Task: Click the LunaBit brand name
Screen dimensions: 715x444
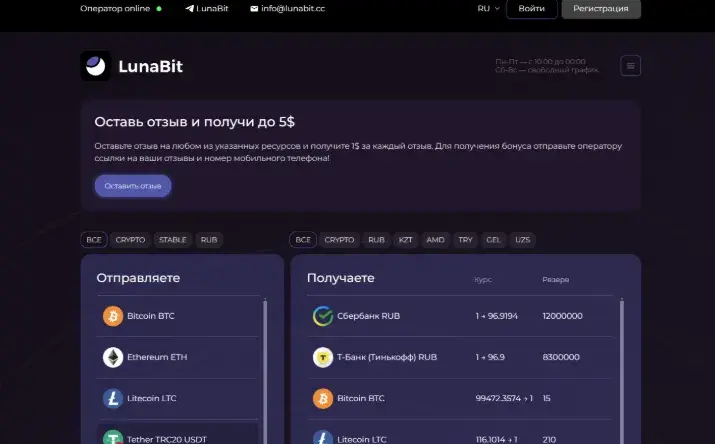Action: point(150,67)
